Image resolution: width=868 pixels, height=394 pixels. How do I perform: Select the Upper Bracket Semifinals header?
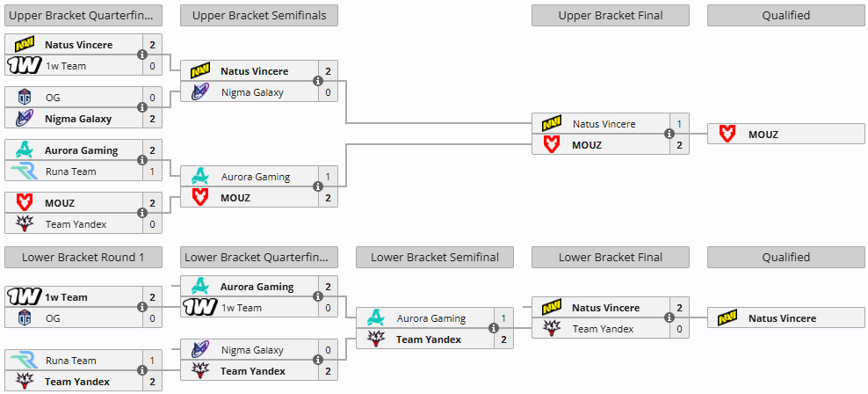pyautogui.click(x=258, y=15)
